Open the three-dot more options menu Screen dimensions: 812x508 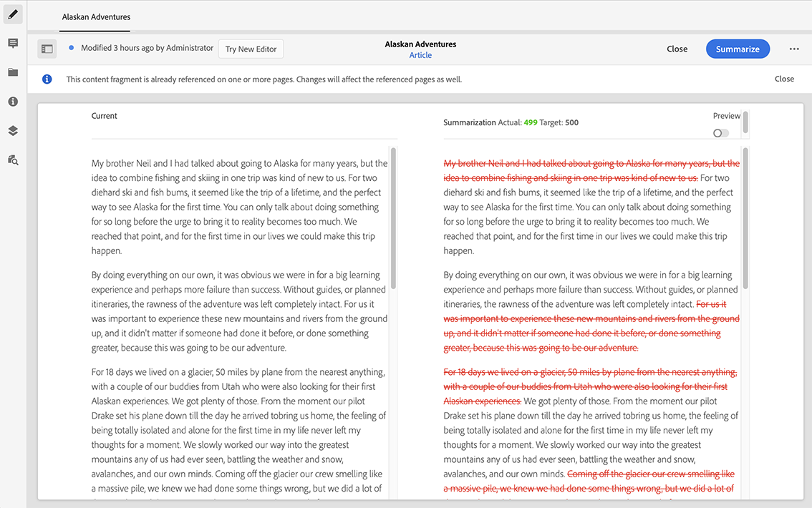[x=794, y=49]
